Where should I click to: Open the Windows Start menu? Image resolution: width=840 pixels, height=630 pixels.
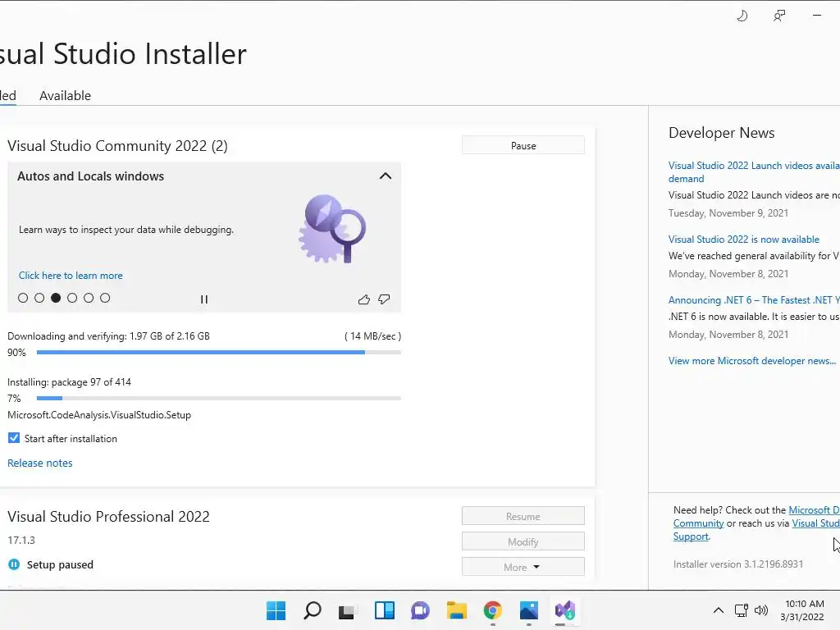(276, 610)
